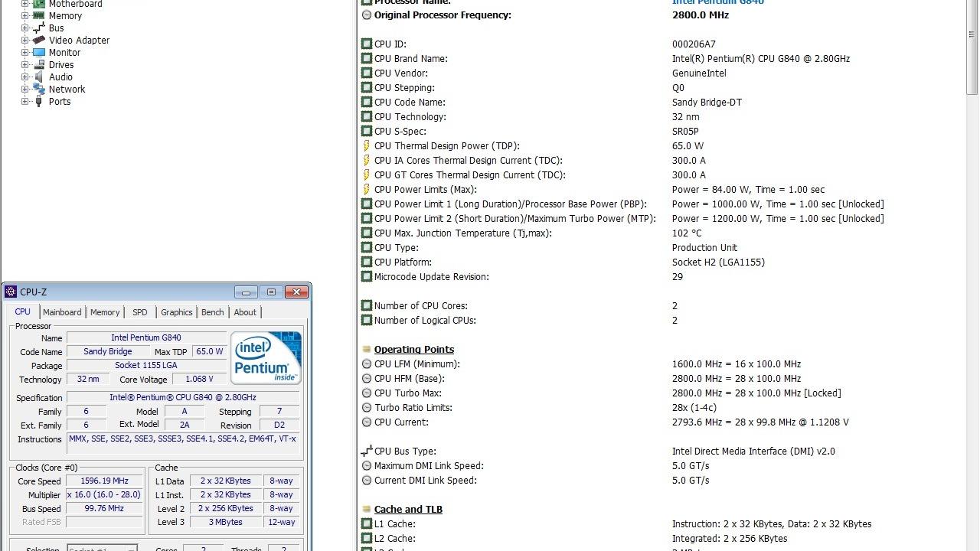The image size is (980, 551).
Task: Select the CPU Thermal Design Power row
Action: (446, 146)
